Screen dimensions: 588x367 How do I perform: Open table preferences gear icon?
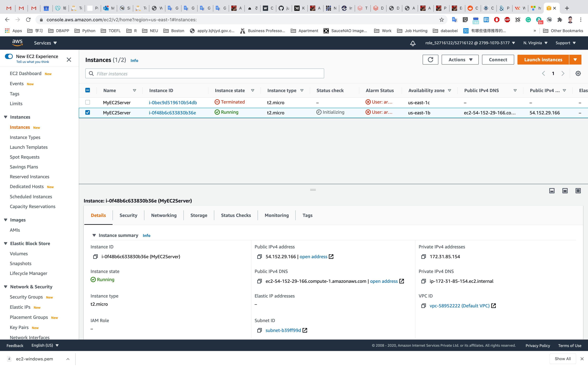click(578, 74)
